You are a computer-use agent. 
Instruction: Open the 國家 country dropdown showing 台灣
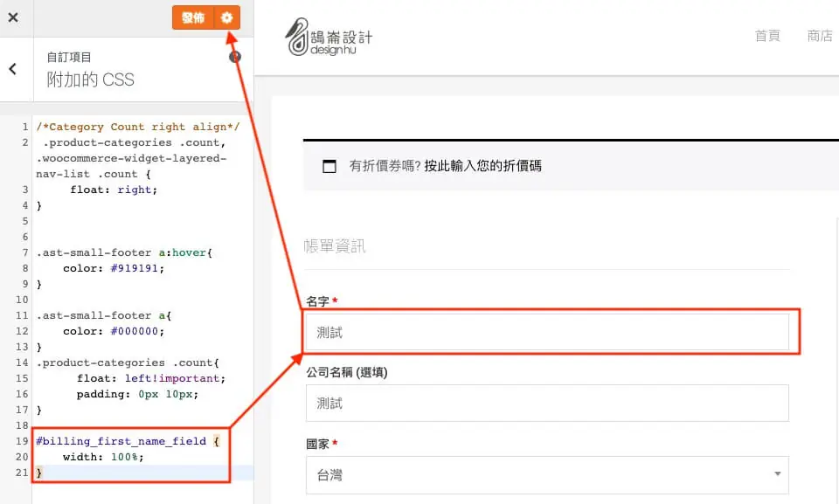click(547, 475)
